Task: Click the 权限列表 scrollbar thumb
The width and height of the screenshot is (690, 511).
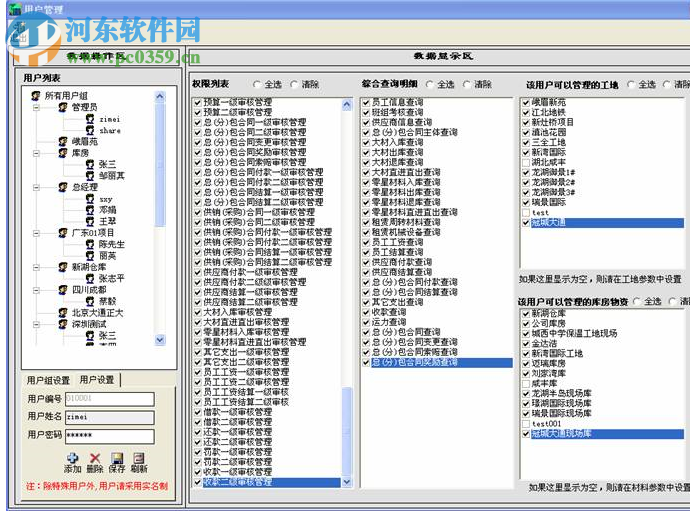Action: [347, 431]
